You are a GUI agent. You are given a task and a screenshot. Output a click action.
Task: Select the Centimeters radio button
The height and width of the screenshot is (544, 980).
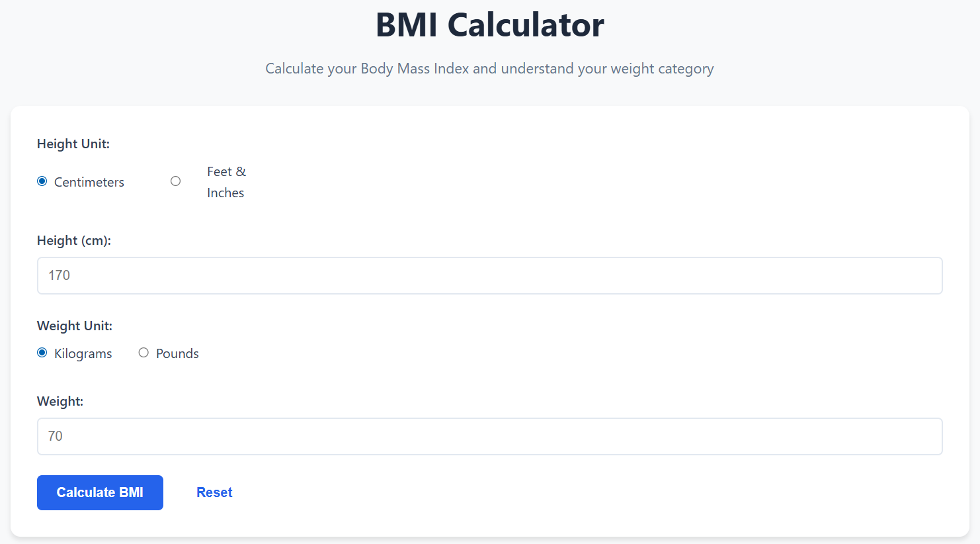point(42,181)
